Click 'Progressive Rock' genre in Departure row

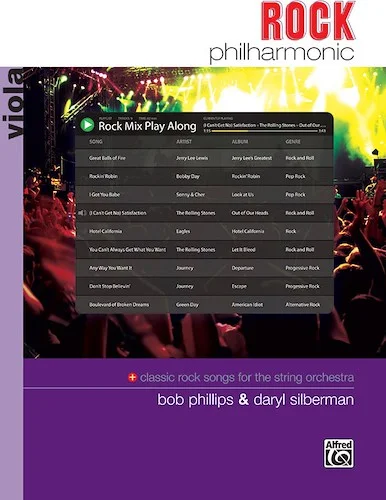click(302, 268)
